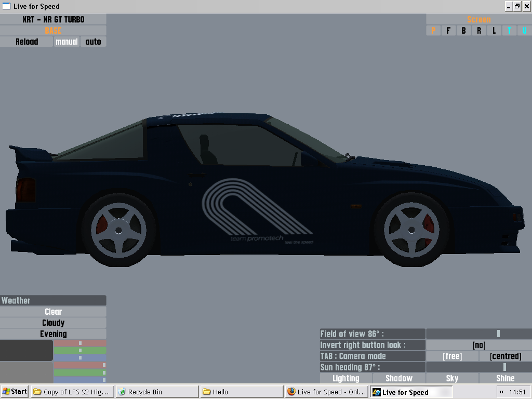Image resolution: width=532 pixels, height=399 pixels.
Task: Open the Sky options
Action: click(x=453, y=378)
